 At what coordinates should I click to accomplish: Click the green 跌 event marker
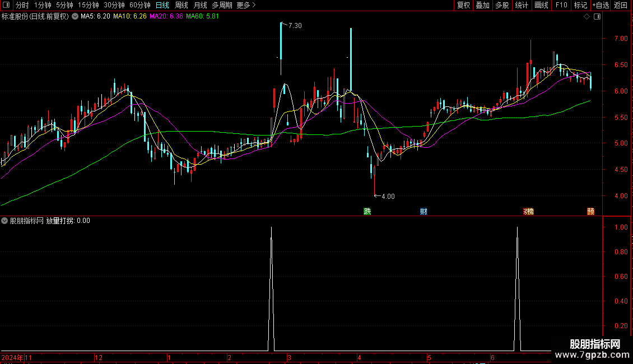[x=367, y=212]
